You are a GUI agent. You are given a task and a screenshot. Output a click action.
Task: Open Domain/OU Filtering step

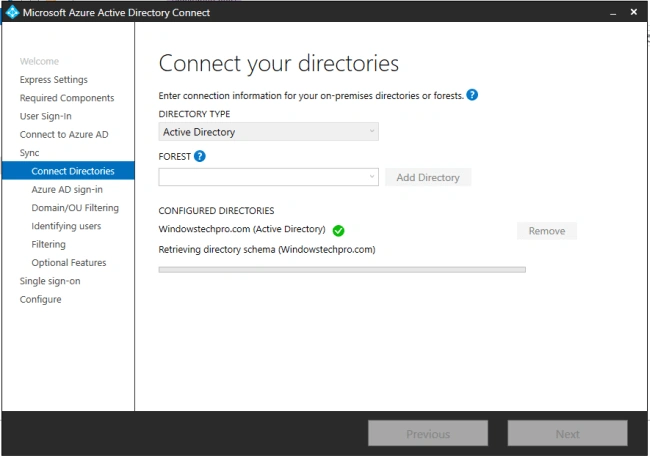pos(75,208)
